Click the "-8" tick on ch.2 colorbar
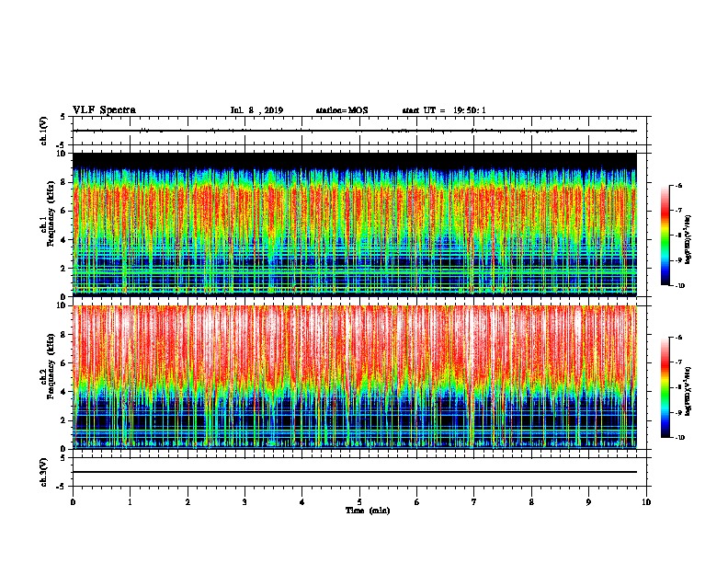Image resolution: width=728 pixels, height=563 pixels. pos(678,387)
